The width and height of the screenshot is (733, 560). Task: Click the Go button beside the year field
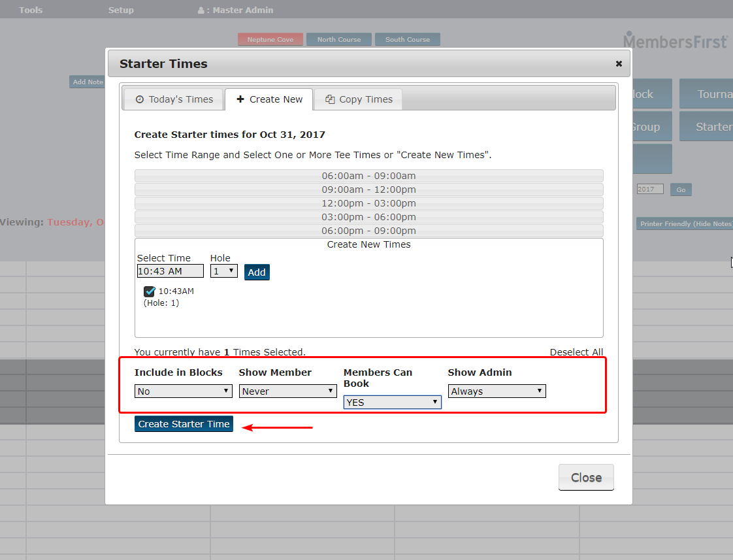[x=681, y=189]
